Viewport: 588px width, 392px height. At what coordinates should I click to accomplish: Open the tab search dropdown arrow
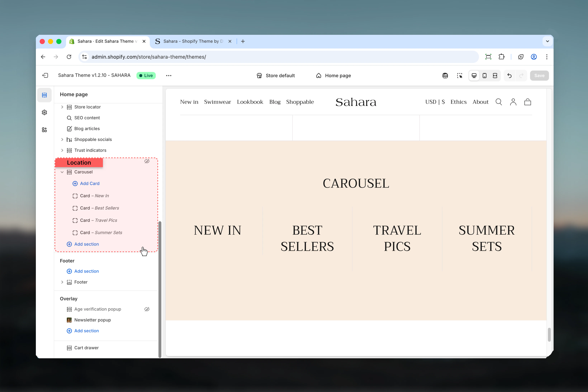[547, 41]
